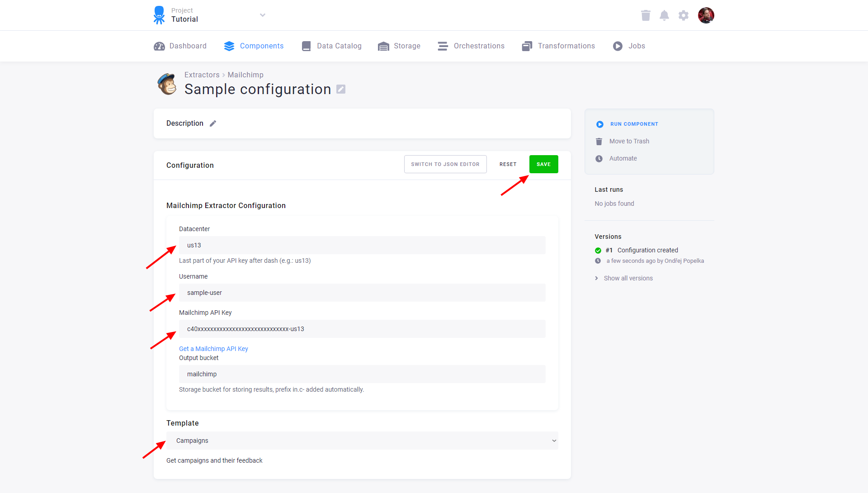Click the Output bucket field
The image size is (868, 493).
point(362,374)
